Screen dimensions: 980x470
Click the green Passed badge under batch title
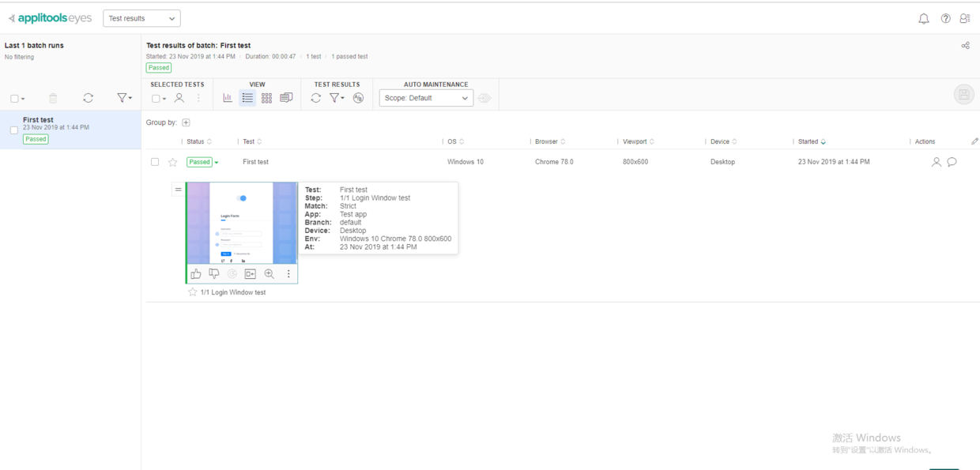pos(159,68)
